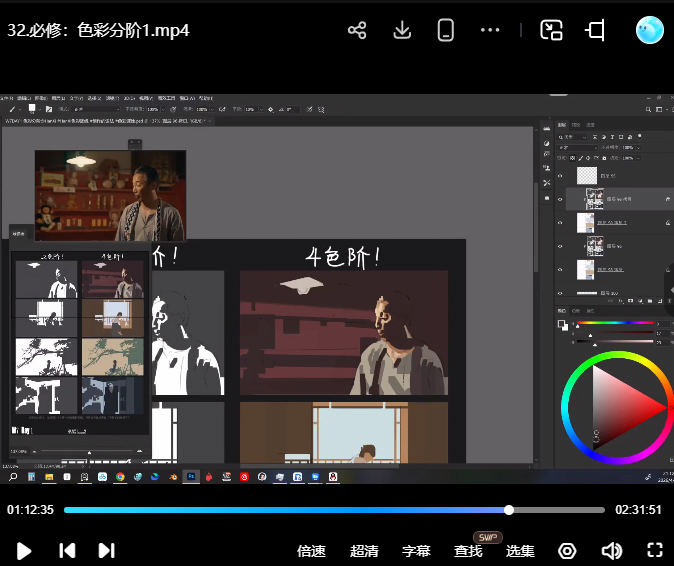The image size is (674, 566).
Task: Click the reference photo of man in shop
Action: (x=110, y=196)
